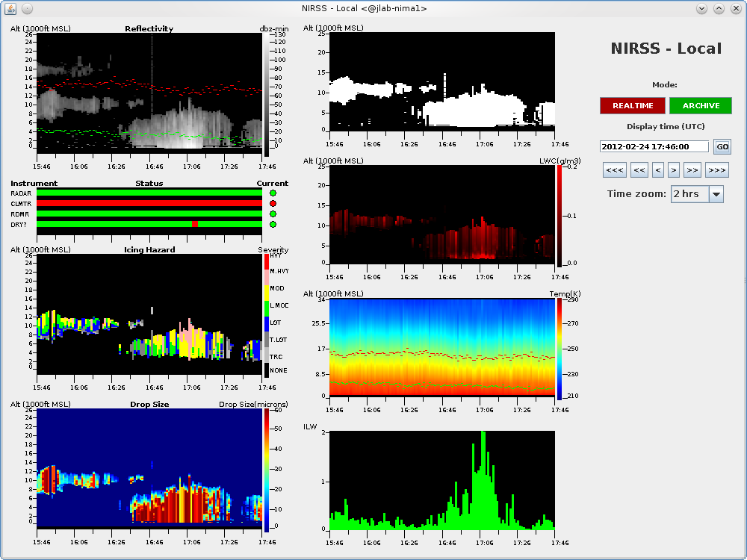Switch mode to ARCHIVE
The image size is (747, 560).
701,105
